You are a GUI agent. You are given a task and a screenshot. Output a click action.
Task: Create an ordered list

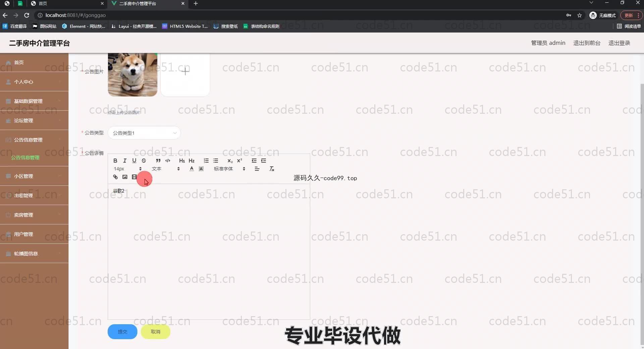pos(206,161)
